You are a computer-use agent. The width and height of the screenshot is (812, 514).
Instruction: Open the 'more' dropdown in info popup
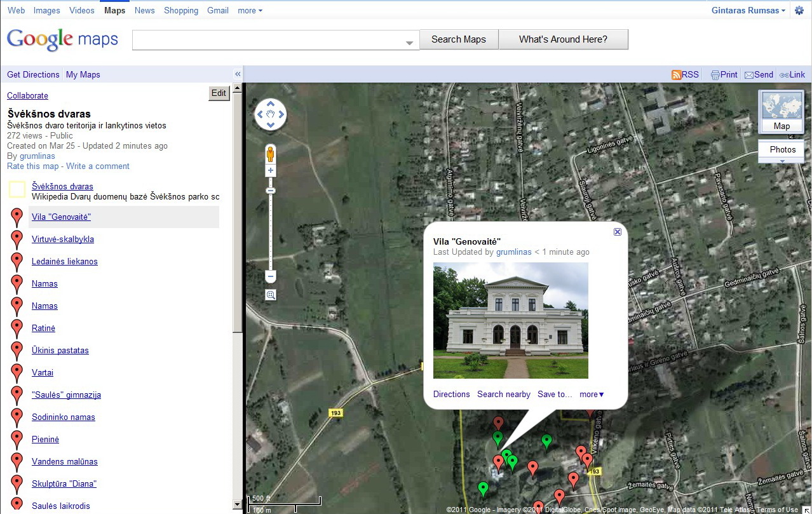point(592,395)
